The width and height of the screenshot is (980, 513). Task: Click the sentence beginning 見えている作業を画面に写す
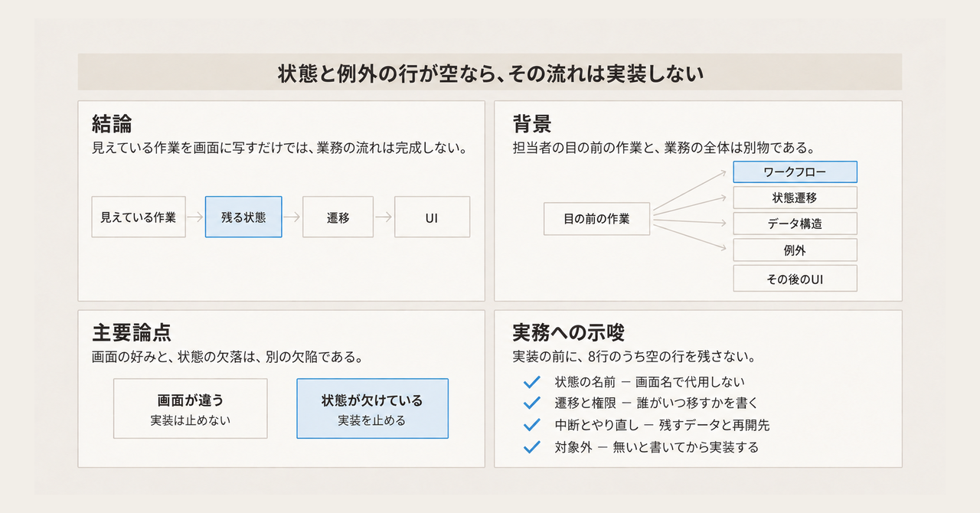coord(279,148)
